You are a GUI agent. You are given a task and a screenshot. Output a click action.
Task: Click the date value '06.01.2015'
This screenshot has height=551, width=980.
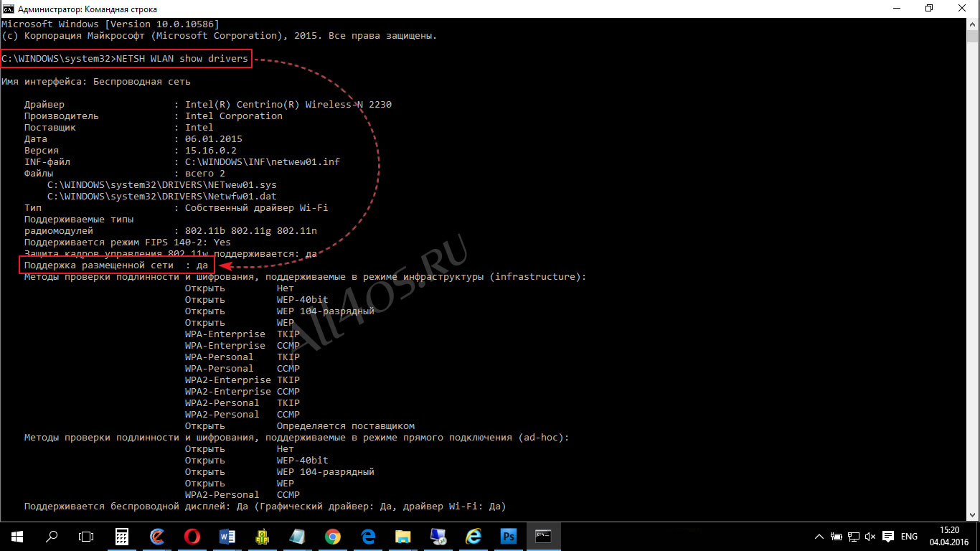pyautogui.click(x=214, y=139)
